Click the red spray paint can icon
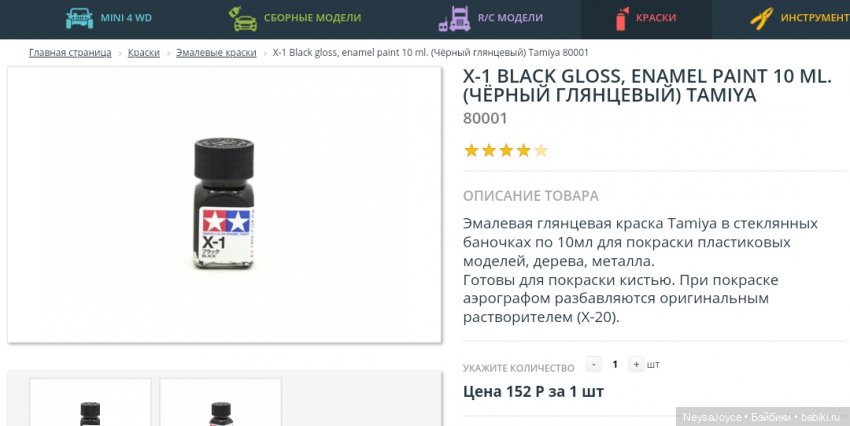 pyautogui.click(x=622, y=18)
